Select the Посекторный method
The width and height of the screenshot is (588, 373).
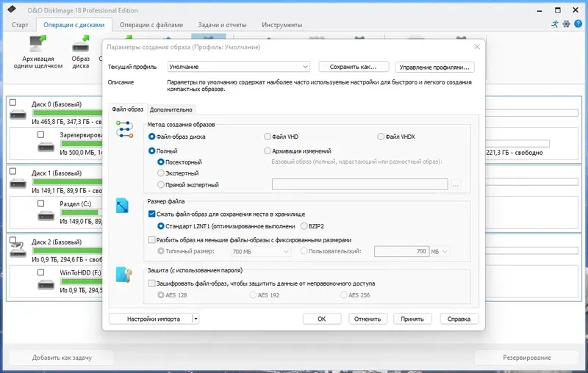pyautogui.click(x=161, y=162)
